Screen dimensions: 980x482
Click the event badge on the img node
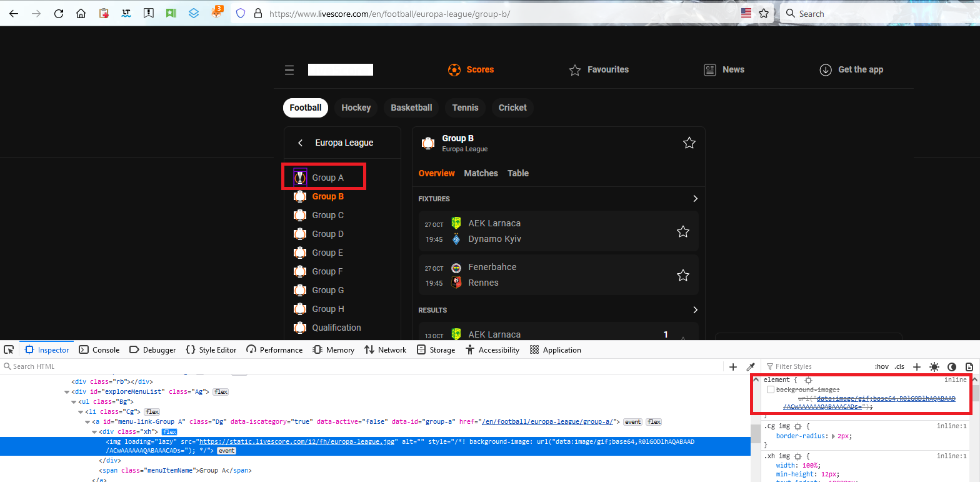(x=226, y=451)
